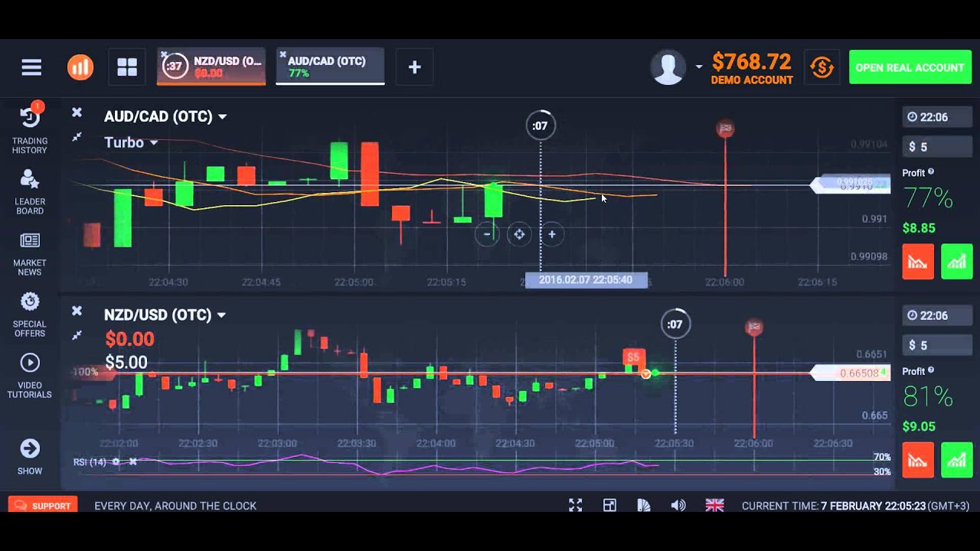Open the AUD/CAD (OTC) asset dropdown
This screenshot has width=980, height=551.
click(165, 116)
